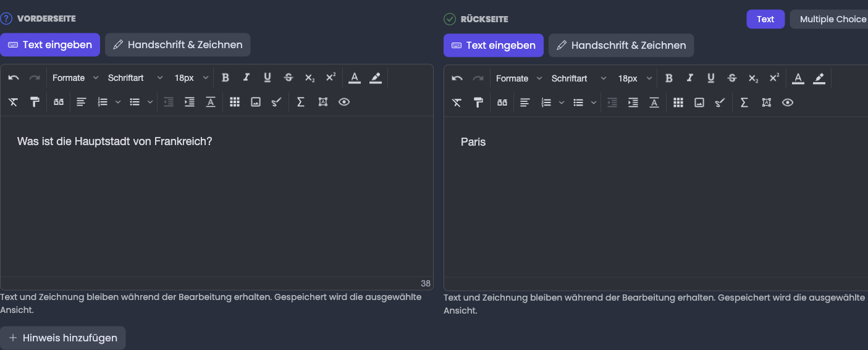Pick text color in Vorderseite toolbar

click(355, 78)
